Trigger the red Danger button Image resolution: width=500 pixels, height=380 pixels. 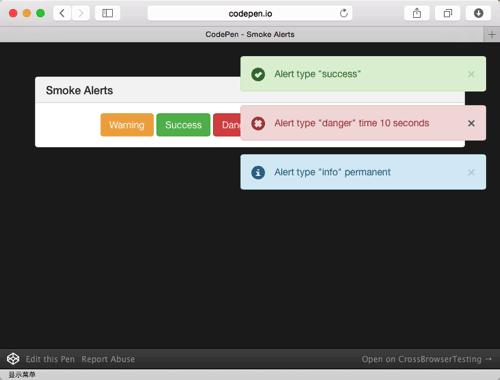point(227,125)
